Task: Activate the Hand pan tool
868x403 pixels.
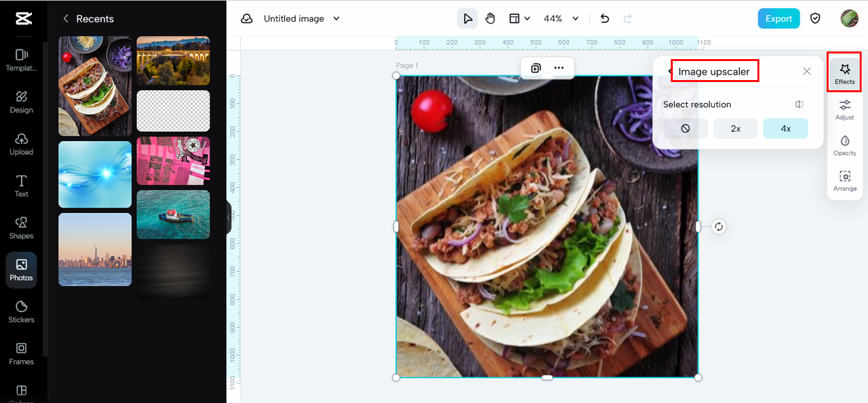Action: click(490, 19)
